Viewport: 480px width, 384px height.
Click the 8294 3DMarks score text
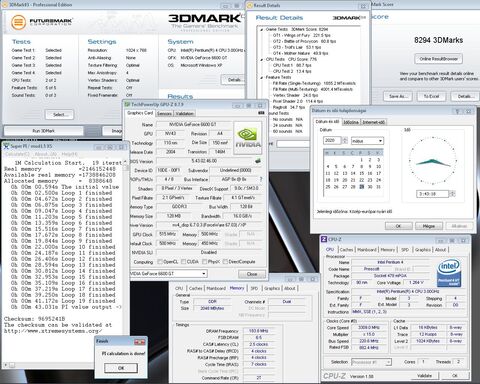438,40
